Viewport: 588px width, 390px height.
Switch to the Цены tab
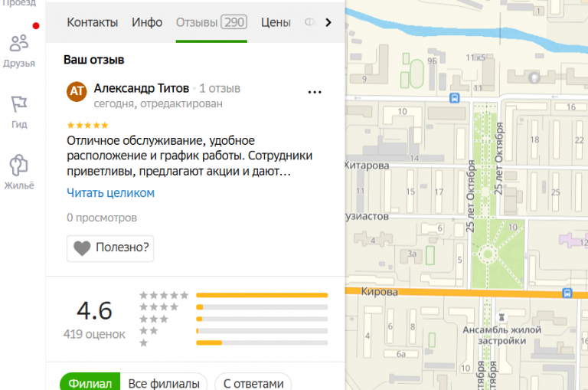(x=276, y=22)
